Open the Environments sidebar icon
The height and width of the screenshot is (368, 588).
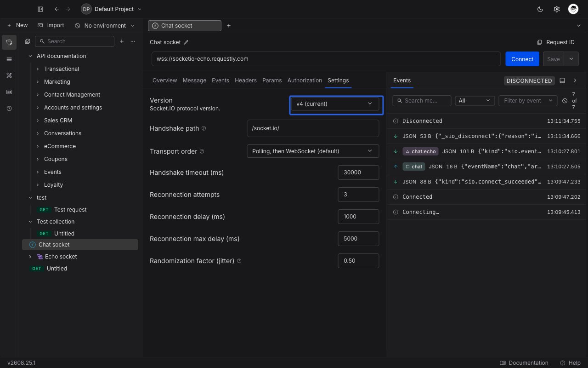[x=9, y=59]
